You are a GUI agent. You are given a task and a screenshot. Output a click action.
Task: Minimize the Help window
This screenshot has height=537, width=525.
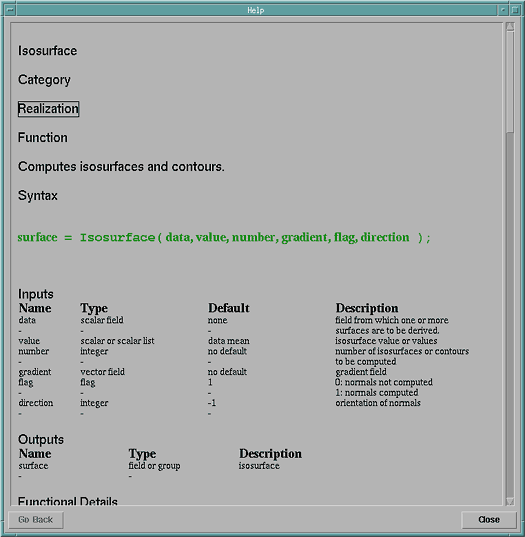click(x=502, y=10)
